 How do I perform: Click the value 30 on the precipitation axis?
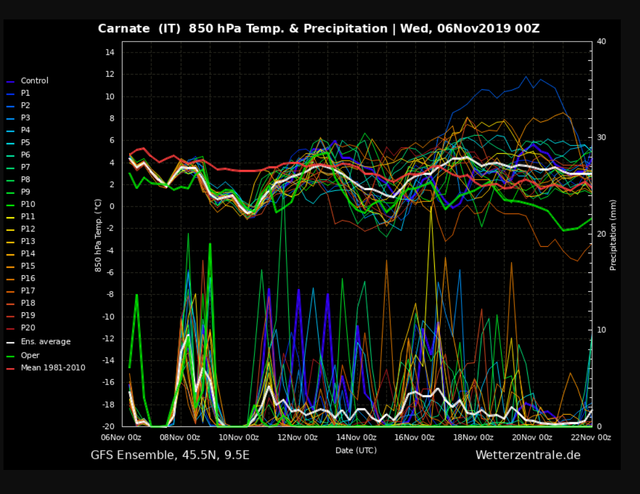(x=601, y=138)
